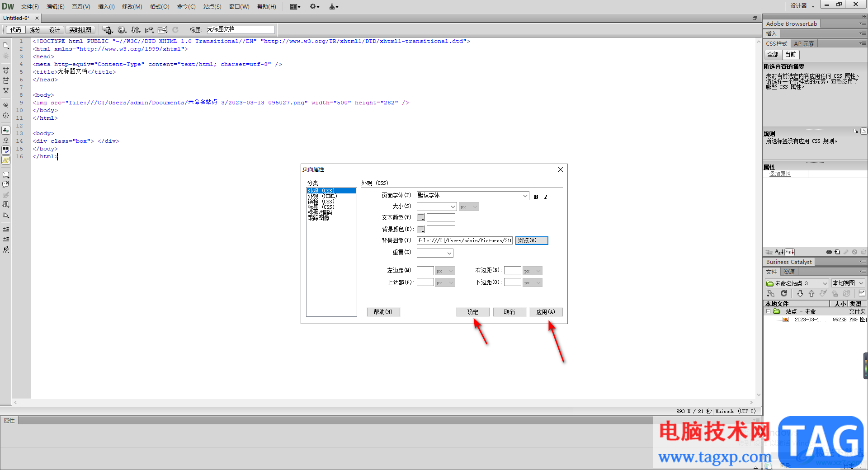Click the 确定 button
868x470 pixels.
click(473, 312)
